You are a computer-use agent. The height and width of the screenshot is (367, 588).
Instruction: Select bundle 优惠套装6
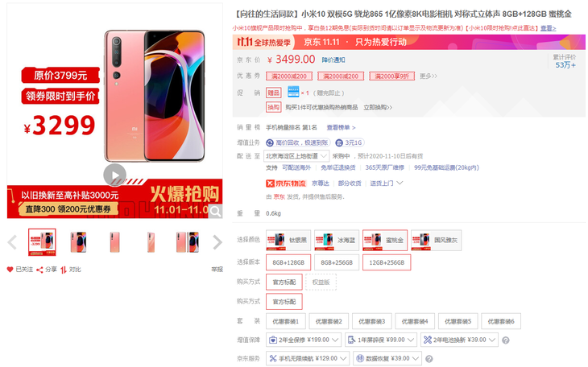(x=501, y=321)
